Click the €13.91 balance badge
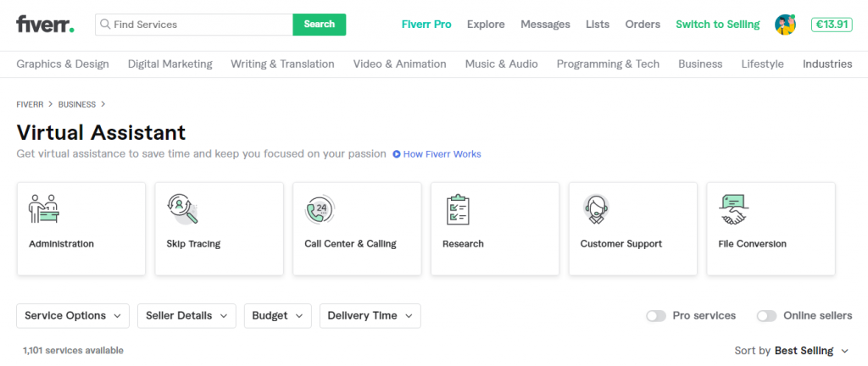868x366 pixels. point(832,25)
